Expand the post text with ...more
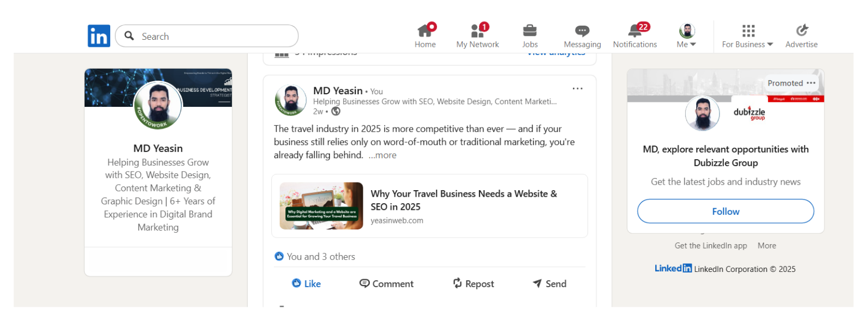The width and height of the screenshot is (868, 321). (x=382, y=155)
